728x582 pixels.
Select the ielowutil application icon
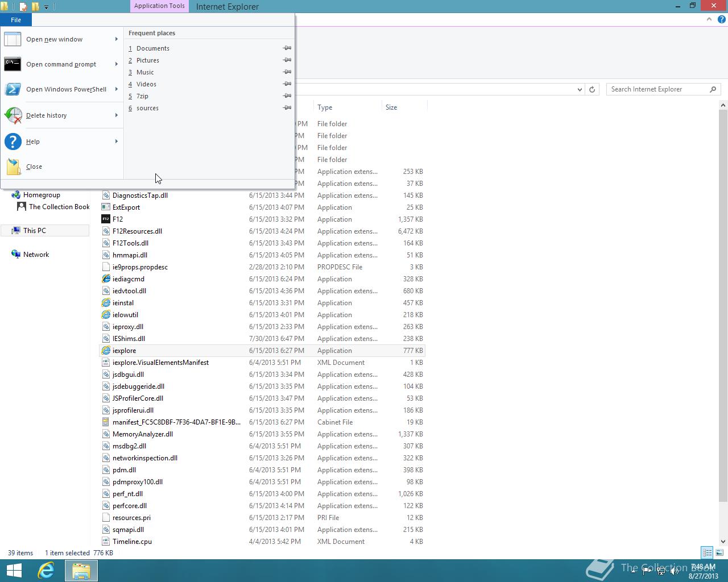[106, 315]
